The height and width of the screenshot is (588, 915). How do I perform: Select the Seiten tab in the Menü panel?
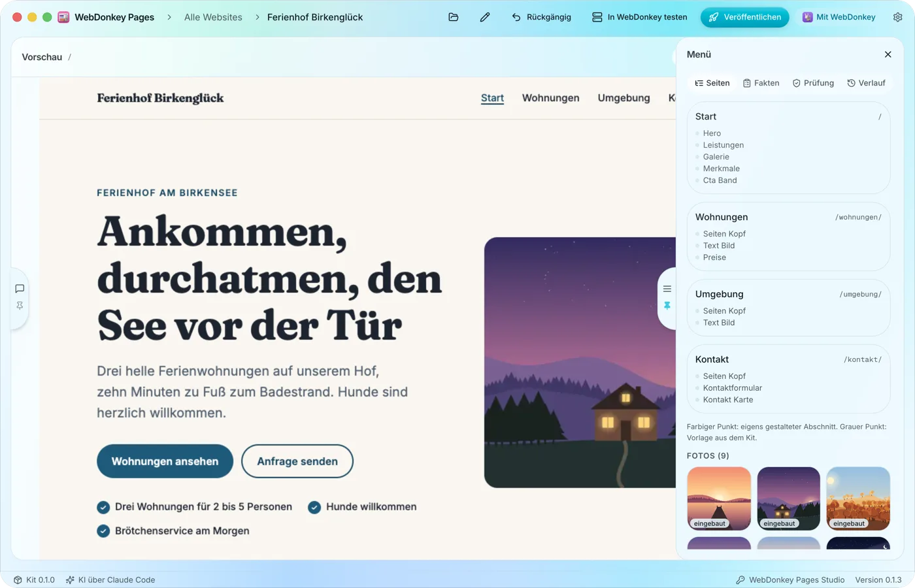[712, 83]
